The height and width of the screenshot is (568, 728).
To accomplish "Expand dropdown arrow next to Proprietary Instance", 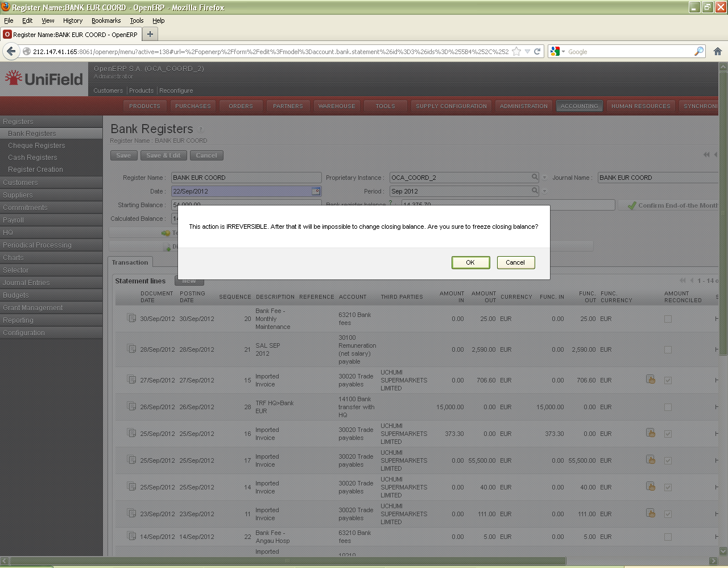I will [x=544, y=178].
